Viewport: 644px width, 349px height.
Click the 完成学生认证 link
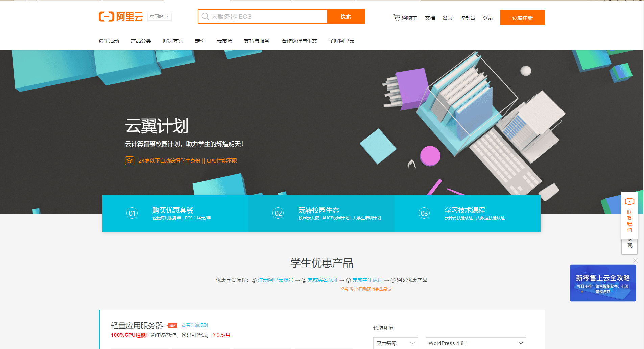click(x=367, y=280)
